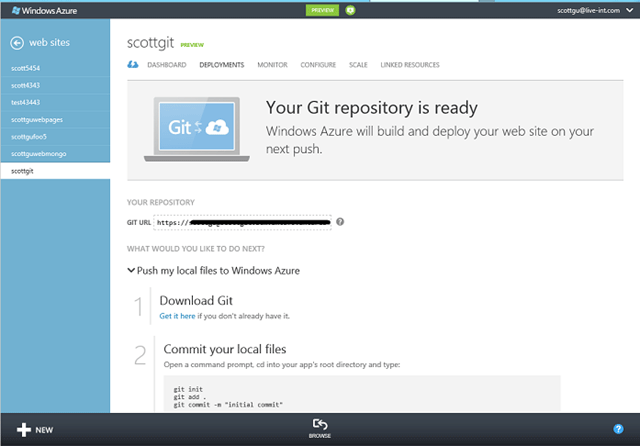
Task: Select the scott5454 web site
Action: (x=56, y=68)
